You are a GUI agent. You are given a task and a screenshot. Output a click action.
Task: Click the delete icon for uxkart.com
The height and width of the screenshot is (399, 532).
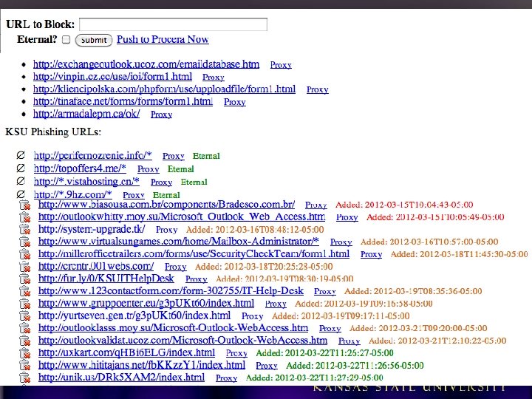coord(25,353)
